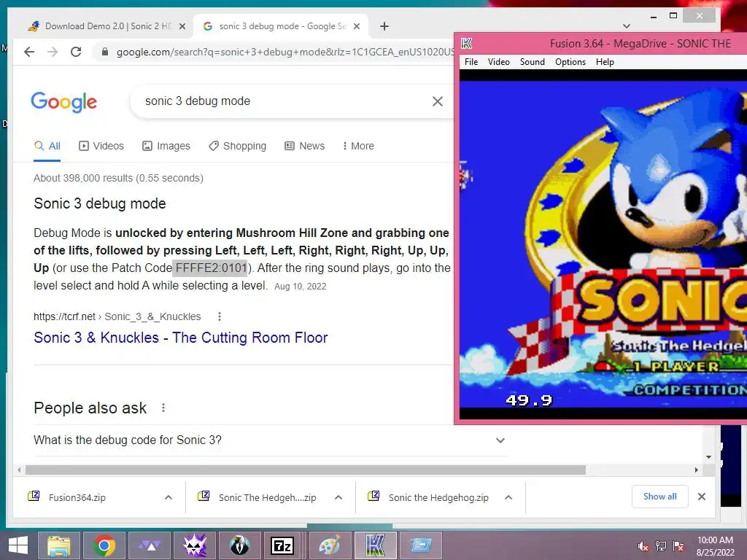This screenshot has width=747, height=560.
Task: Switch to Images results
Action: point(166,146)
